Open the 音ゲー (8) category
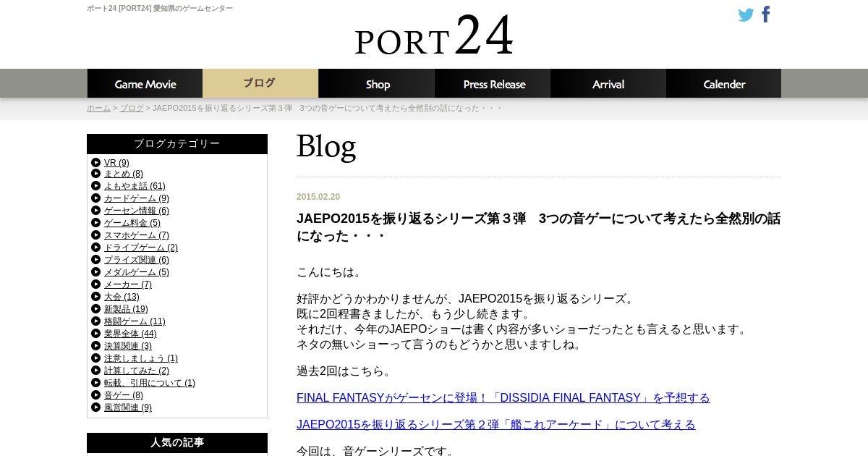This screenshot has height=456, width=868. tap(124, 395)
